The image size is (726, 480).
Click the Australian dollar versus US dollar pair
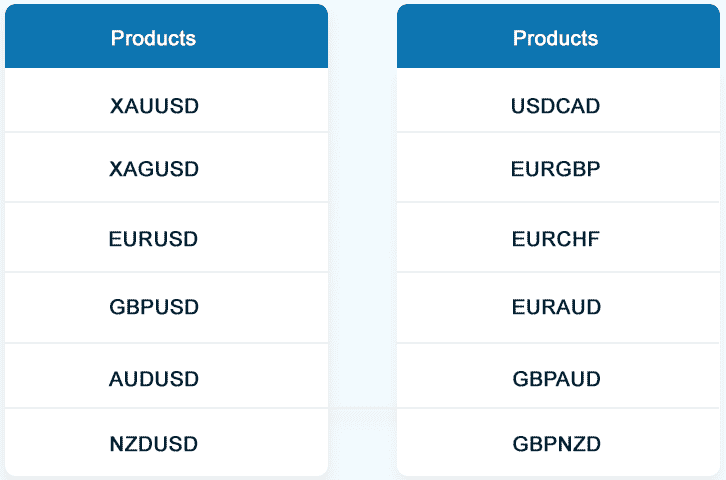coord(154,379)
